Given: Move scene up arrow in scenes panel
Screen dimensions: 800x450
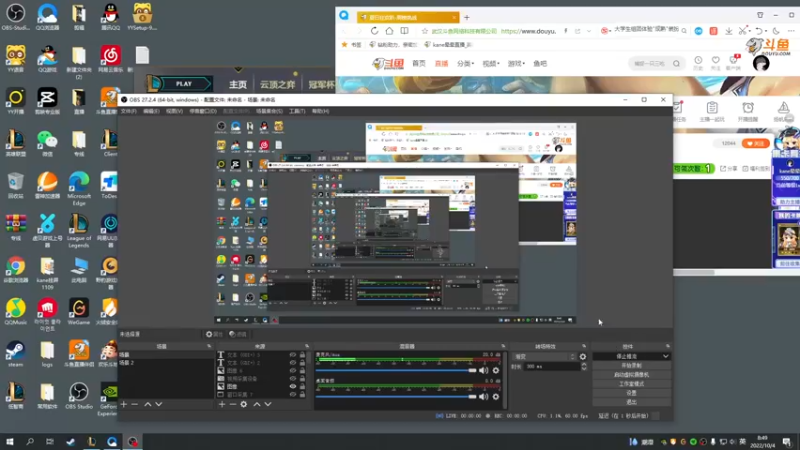Looking at the screenshot, I should 147,404.
